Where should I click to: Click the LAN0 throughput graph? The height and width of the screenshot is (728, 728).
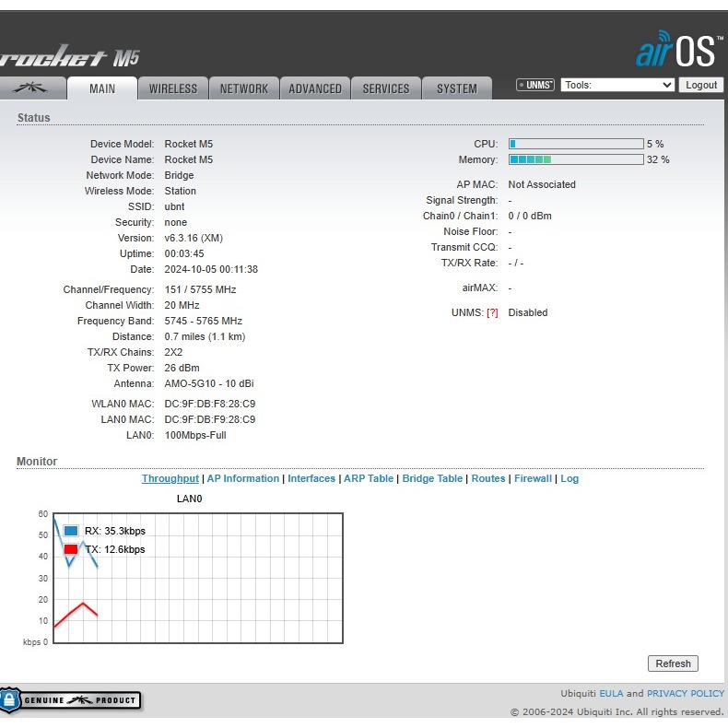198,578
